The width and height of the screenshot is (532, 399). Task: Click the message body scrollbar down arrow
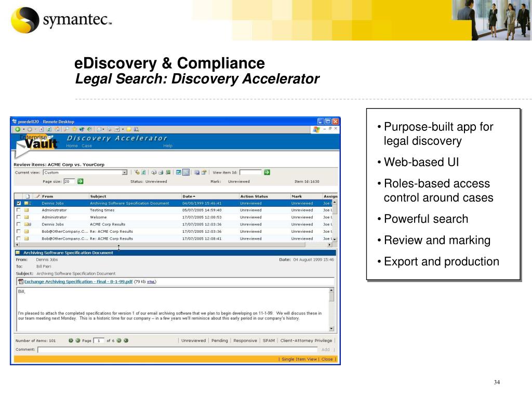(x=331, y=328)
